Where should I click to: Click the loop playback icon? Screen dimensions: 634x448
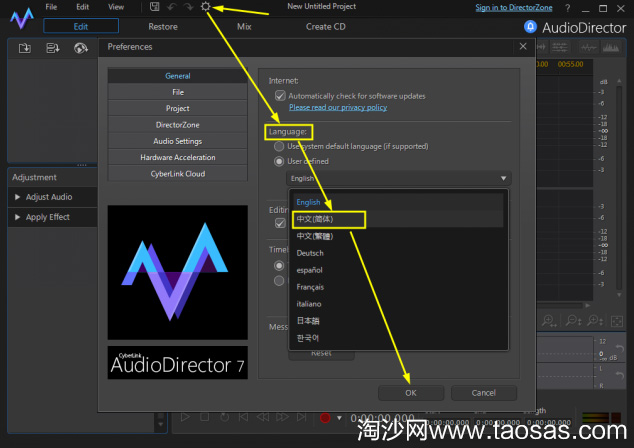[224, 417]
